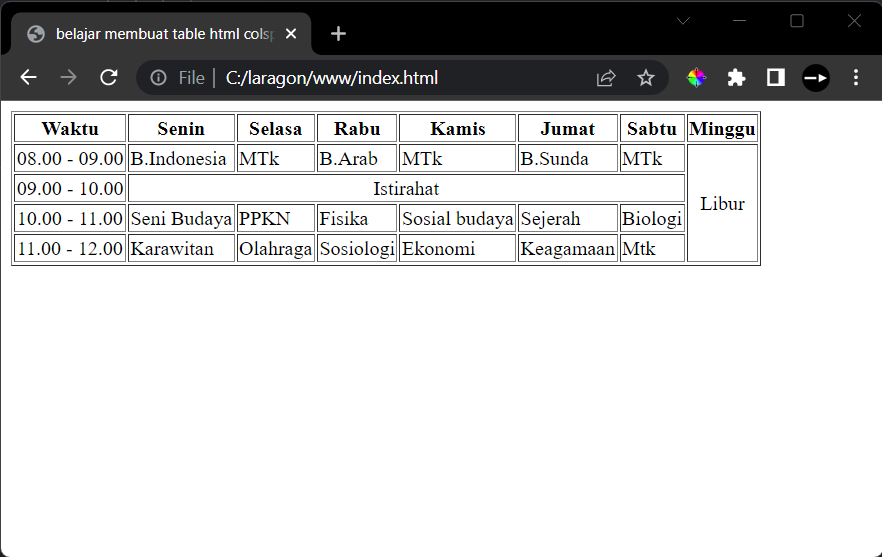Click the 10.00 - 11.00 time cell
The width and height of the screenshot is (882, 557).
[70, 218]
